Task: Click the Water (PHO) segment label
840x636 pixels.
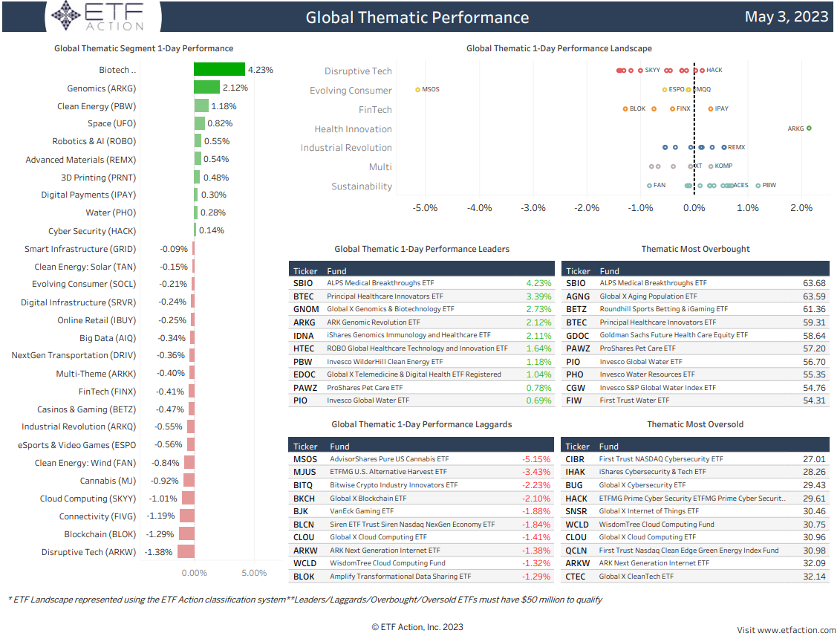Action: 111,212
